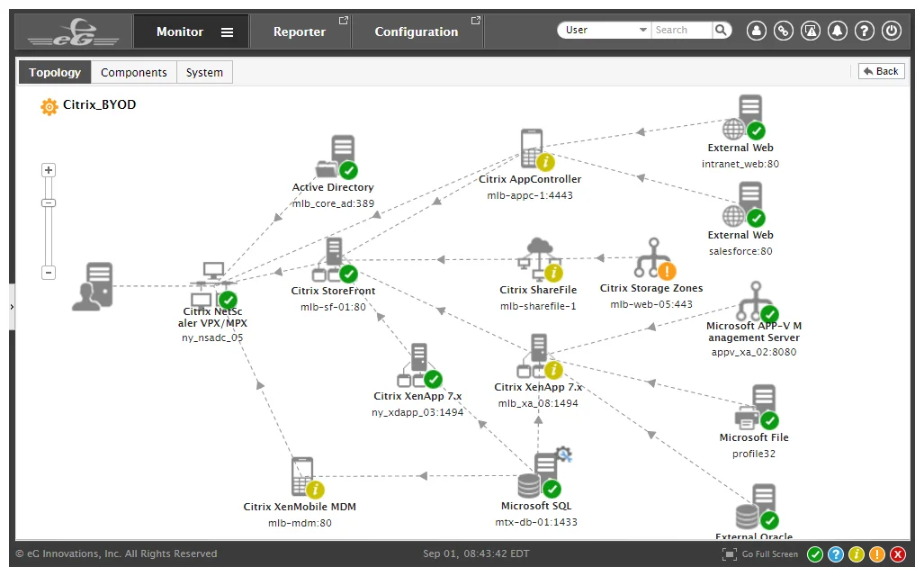924x576 pixels.
Task: Select the Citrix XenApp mlb_xa_08 node icon
Action: [x=539, y=356]
